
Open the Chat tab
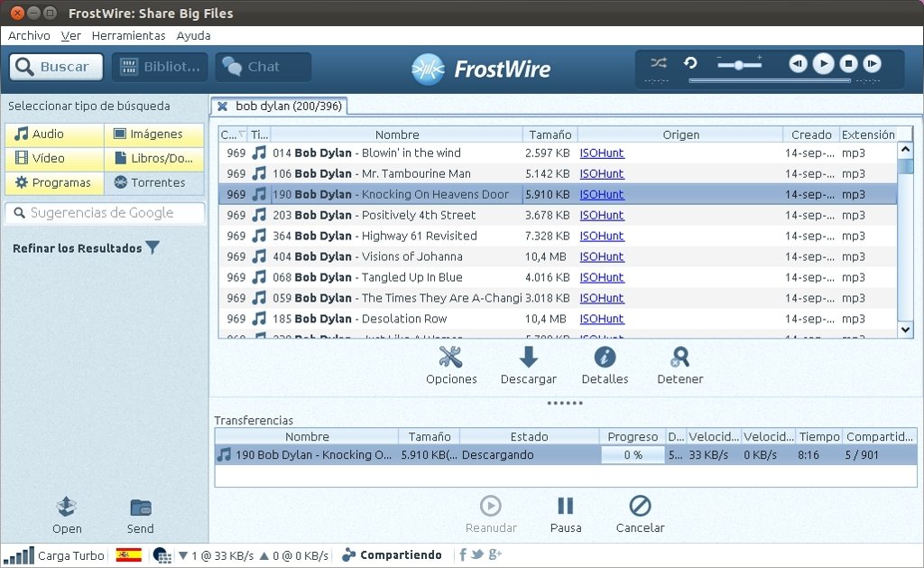(x=263, y=67)
